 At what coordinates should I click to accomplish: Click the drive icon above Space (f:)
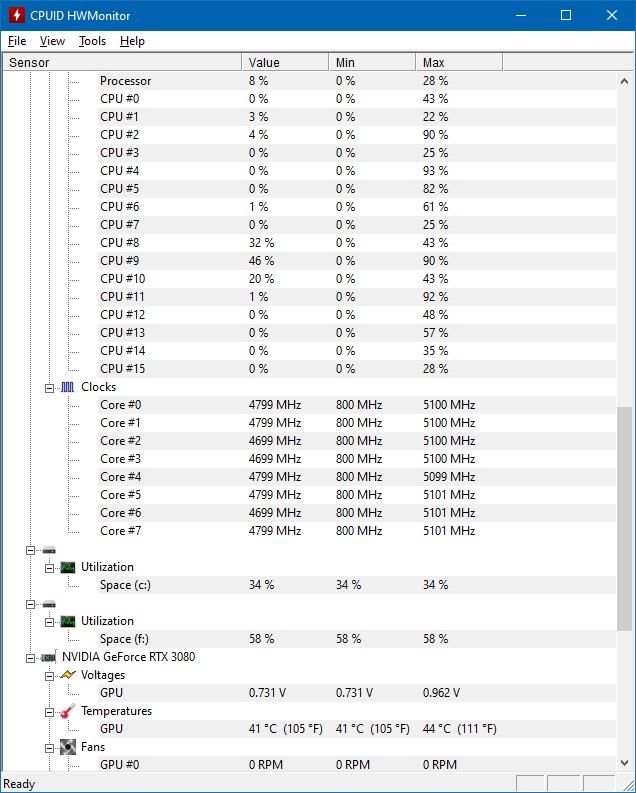pyautogui.click(x=49, y=604)
